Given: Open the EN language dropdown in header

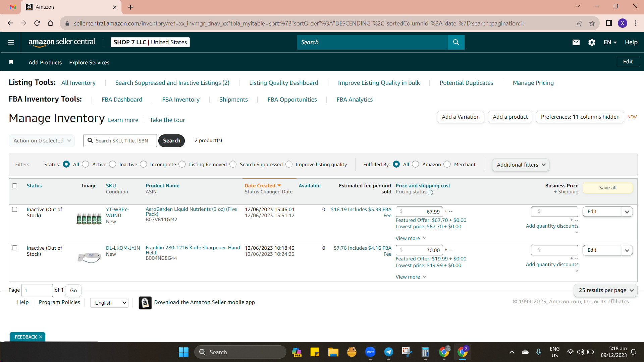Looking at the screenshot, I should coord(610,42).
